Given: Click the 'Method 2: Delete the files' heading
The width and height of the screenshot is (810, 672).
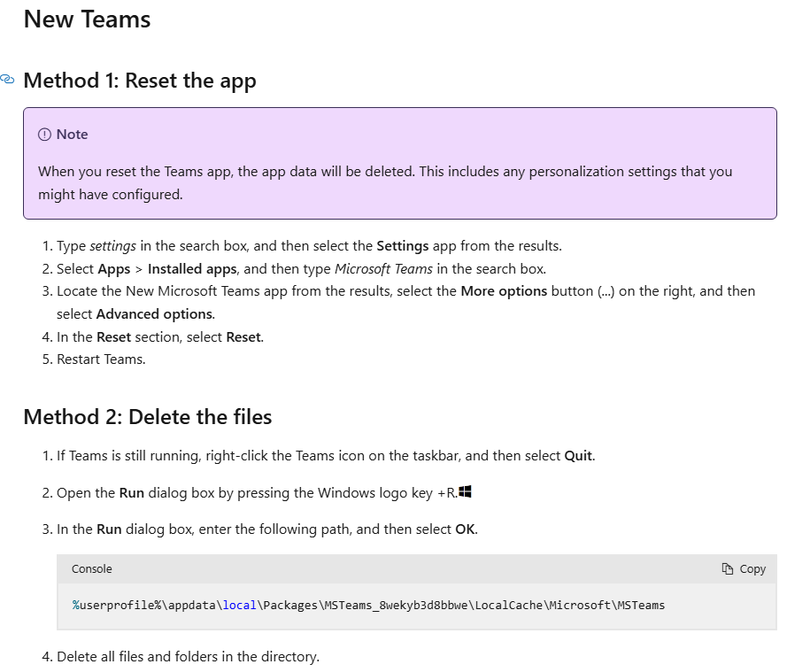Looking at the screenshot, I should pyautogui.click(x=148, y=417).
